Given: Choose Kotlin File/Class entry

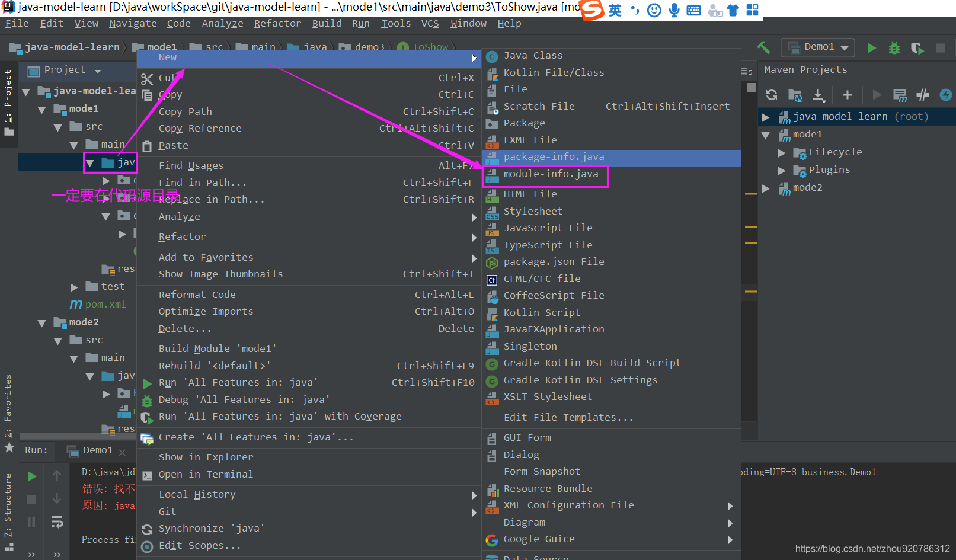Looking at the screenshot, I should [x=611, y=72].
